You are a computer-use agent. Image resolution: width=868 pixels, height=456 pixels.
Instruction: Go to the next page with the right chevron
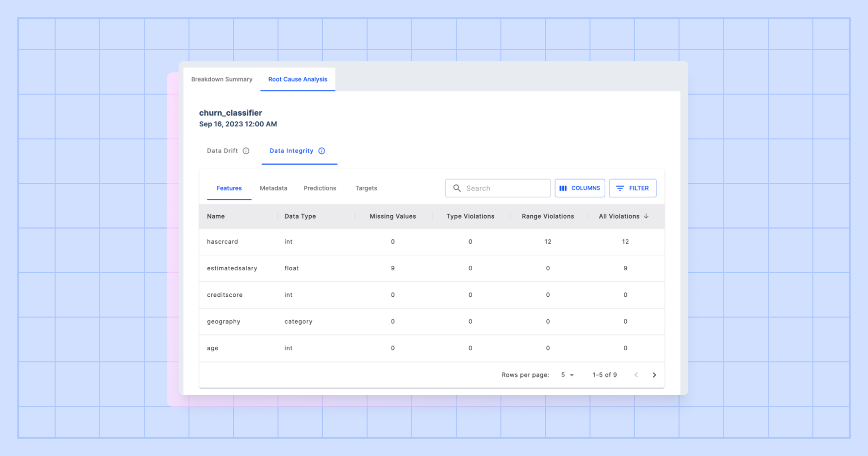coord(654,374)
